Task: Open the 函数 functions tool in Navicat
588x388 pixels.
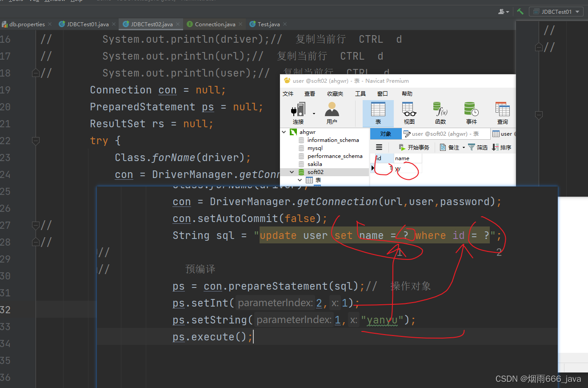Action: [440, 113]
